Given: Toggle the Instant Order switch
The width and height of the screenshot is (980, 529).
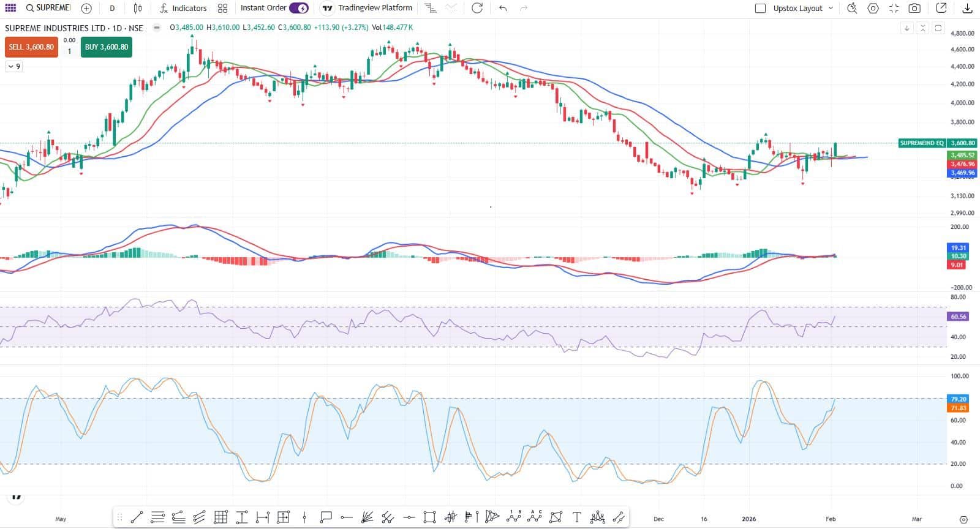Looking at the screenshot, I should pos(299,8).
